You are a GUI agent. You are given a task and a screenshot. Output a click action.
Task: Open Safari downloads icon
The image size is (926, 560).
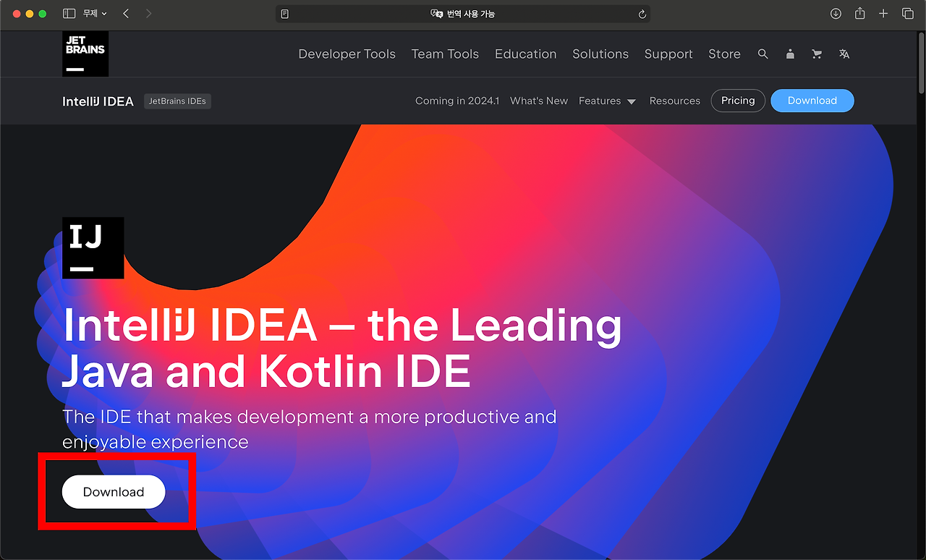(836, 13)
